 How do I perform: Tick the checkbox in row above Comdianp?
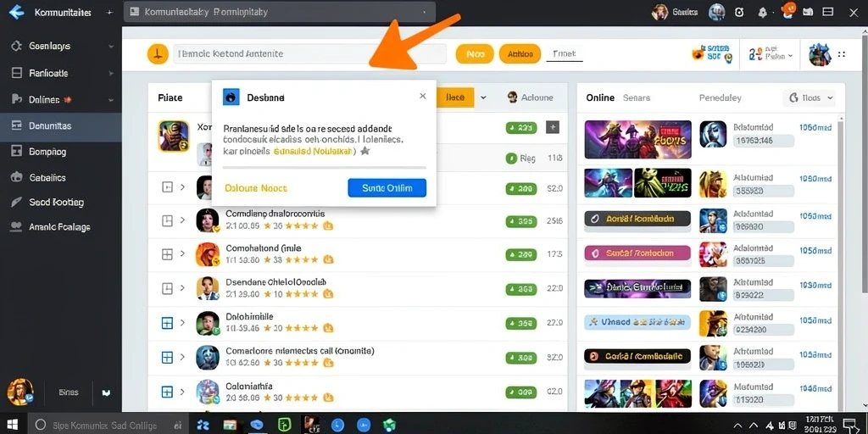(x=167, y=187)
